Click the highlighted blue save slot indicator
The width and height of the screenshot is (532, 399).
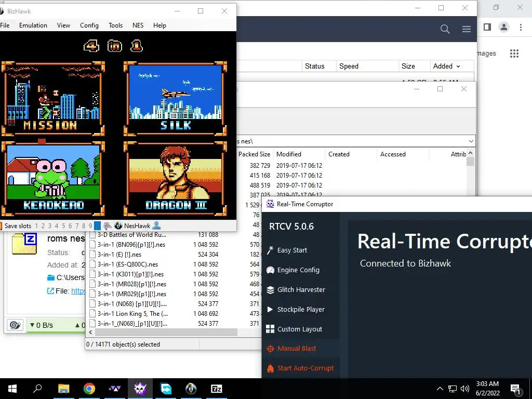[x=97, y=226]
